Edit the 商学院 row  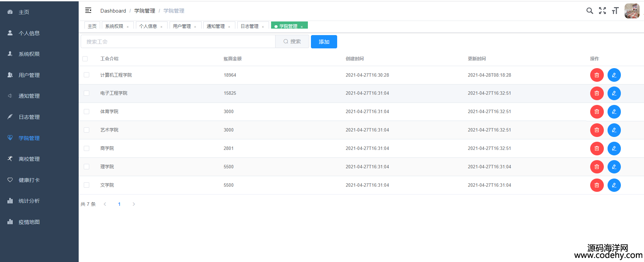(614, 149)
